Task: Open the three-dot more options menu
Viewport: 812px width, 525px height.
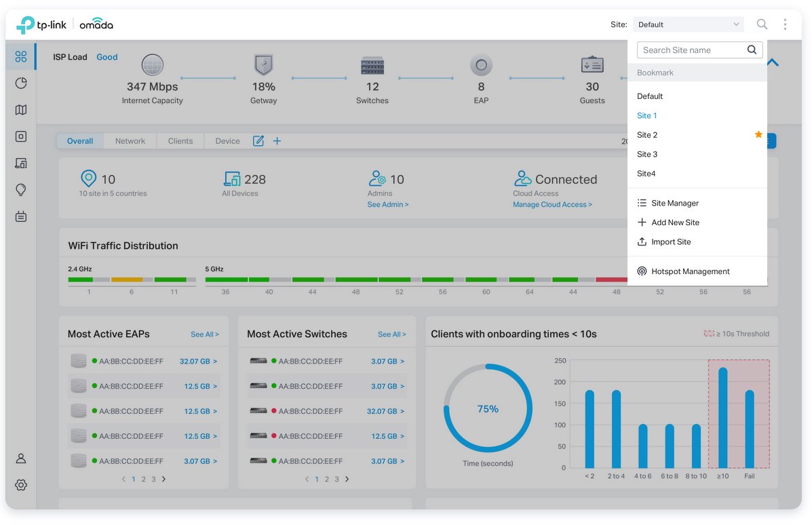Action: [785, 24]
